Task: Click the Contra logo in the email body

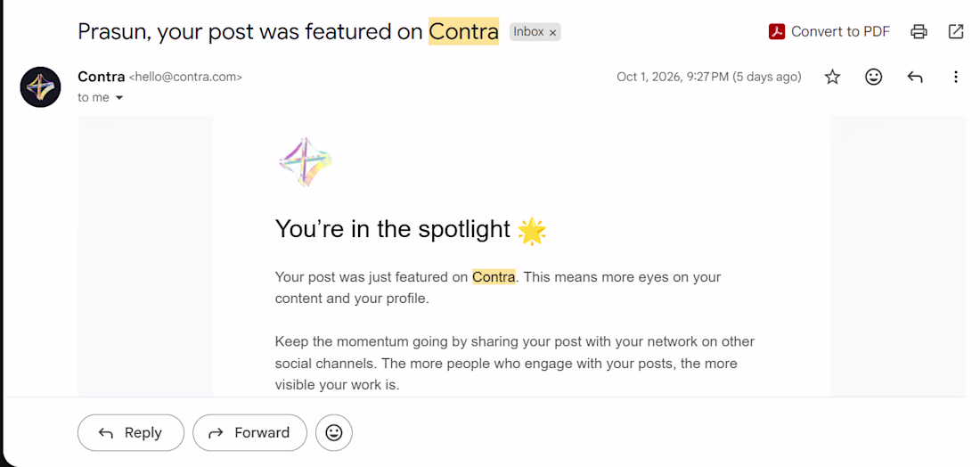Action: [305, 162]
